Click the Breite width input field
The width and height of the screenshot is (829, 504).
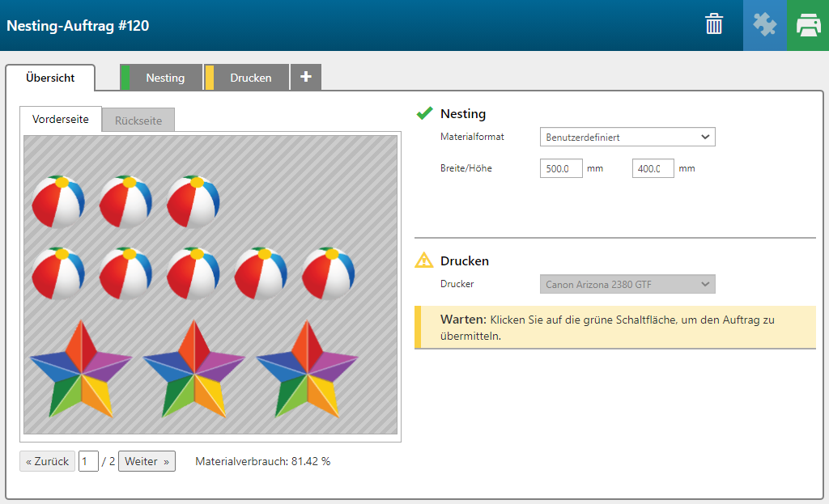[x=561, y=169]
